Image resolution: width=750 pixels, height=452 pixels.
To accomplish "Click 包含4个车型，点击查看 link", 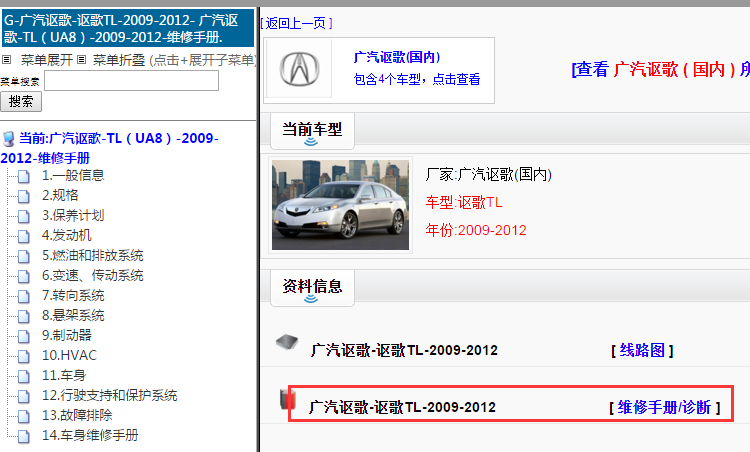I will pyautogui.click(x=417, y=79).
